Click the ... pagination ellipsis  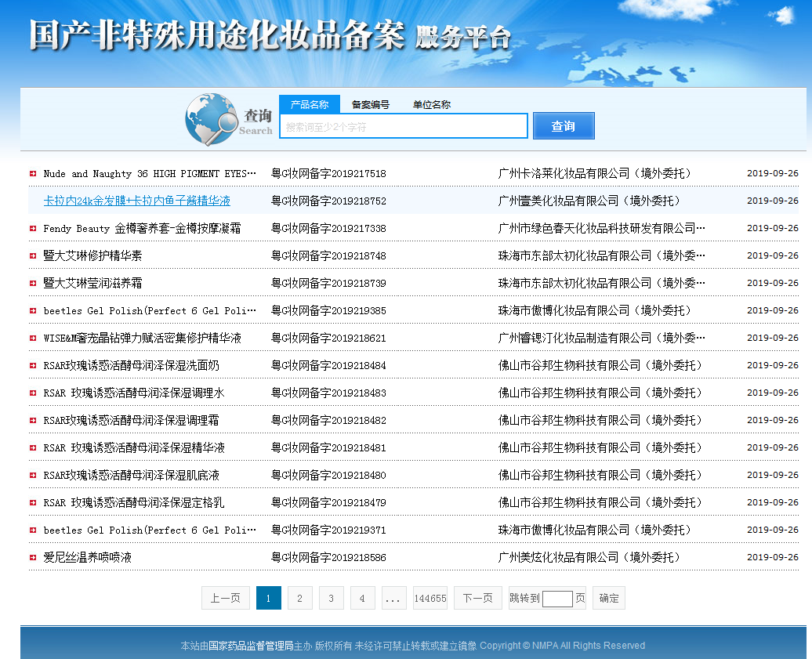click(x=393, y=598)
